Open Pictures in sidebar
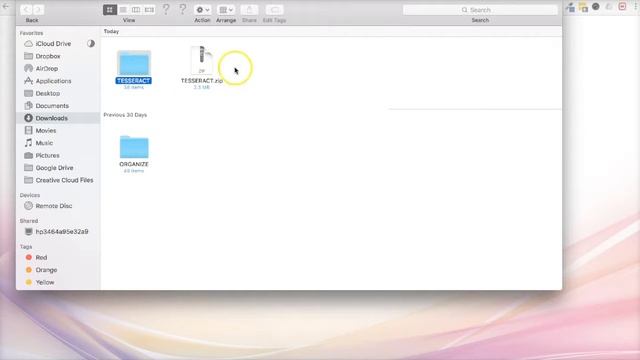The width and height of the screenshot is (640, 360). (x=47, y=156)
